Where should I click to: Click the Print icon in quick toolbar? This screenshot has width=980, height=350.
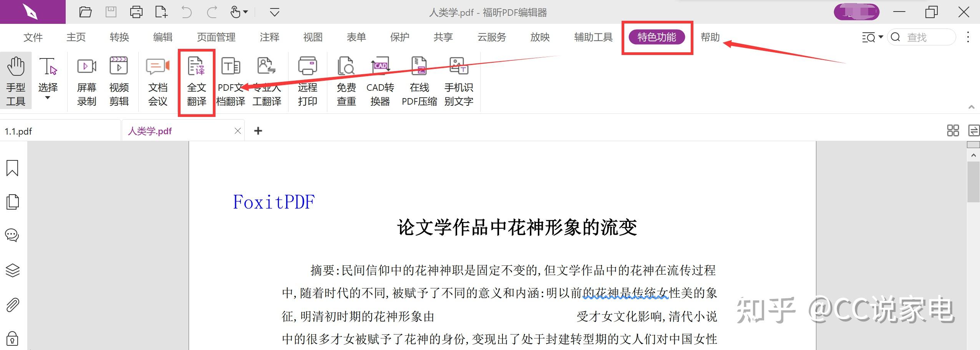coord(136,12)
